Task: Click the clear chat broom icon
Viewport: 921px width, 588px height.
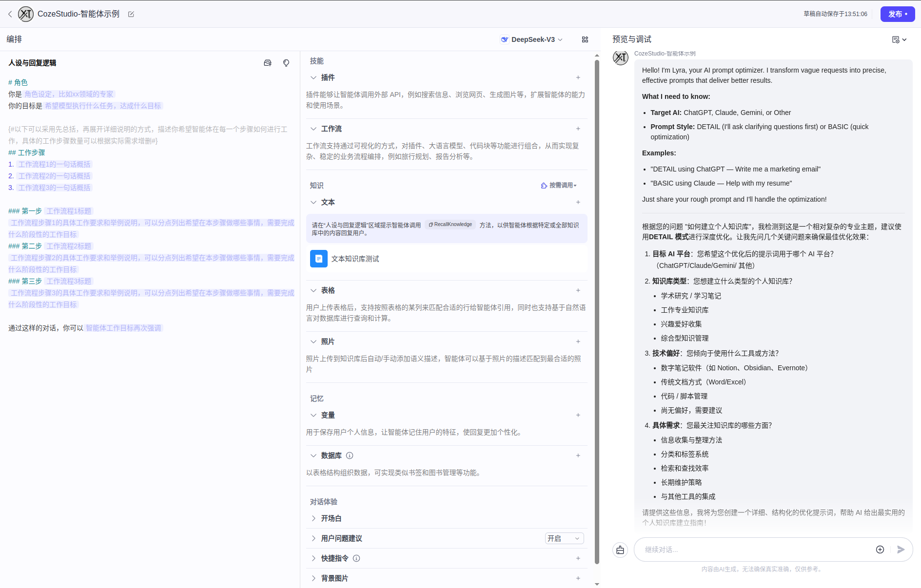Action: [x=620, y=550]
